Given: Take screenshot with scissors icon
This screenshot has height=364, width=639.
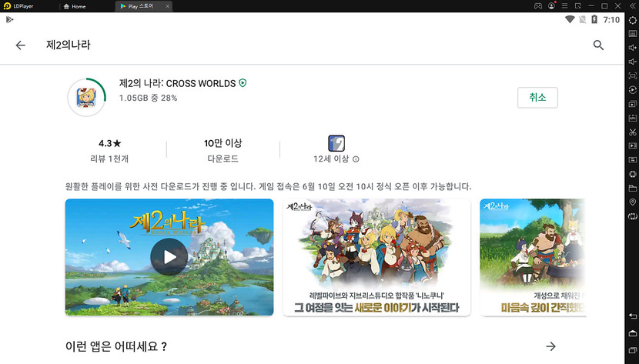Looking at the screenshot, I should tap(633, 132).
